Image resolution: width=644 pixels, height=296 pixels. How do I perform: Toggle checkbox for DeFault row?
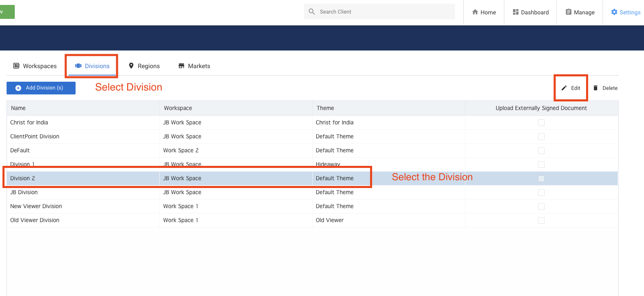541,150
